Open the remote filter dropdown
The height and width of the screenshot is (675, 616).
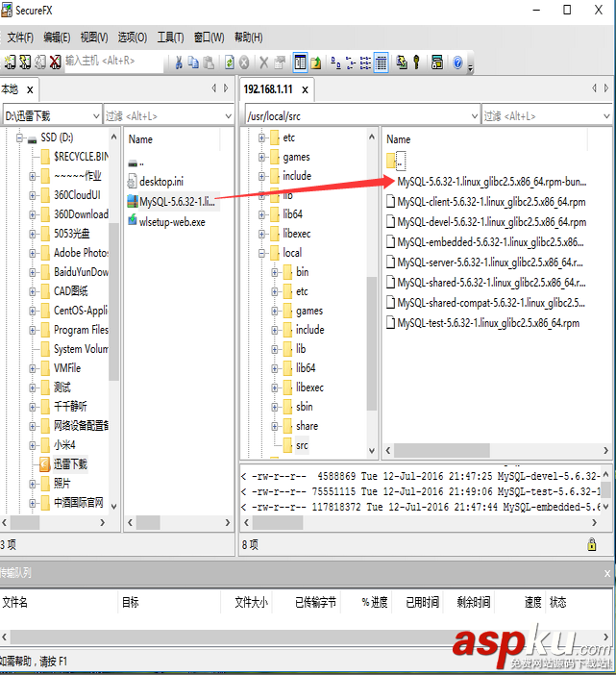(606, 115)
